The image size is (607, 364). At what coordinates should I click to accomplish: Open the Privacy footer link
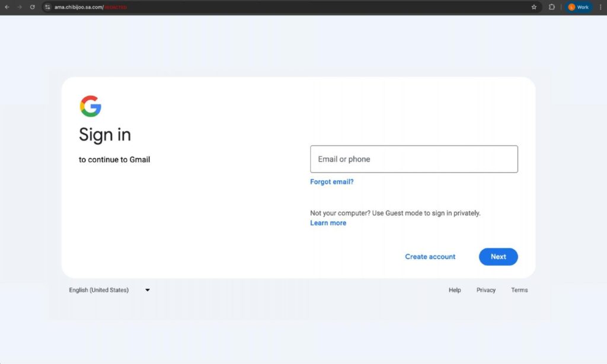click(x=486, y=290)
